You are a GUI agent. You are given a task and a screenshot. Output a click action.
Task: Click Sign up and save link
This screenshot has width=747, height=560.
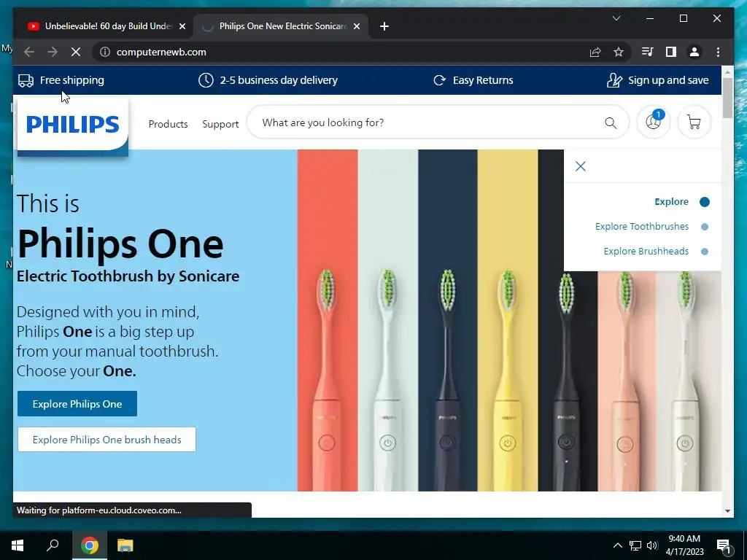[668, 80]
